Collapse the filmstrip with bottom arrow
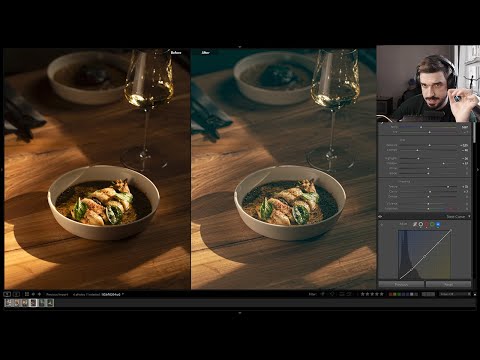This screenshot has height=360, width=480. click(240, 313)
